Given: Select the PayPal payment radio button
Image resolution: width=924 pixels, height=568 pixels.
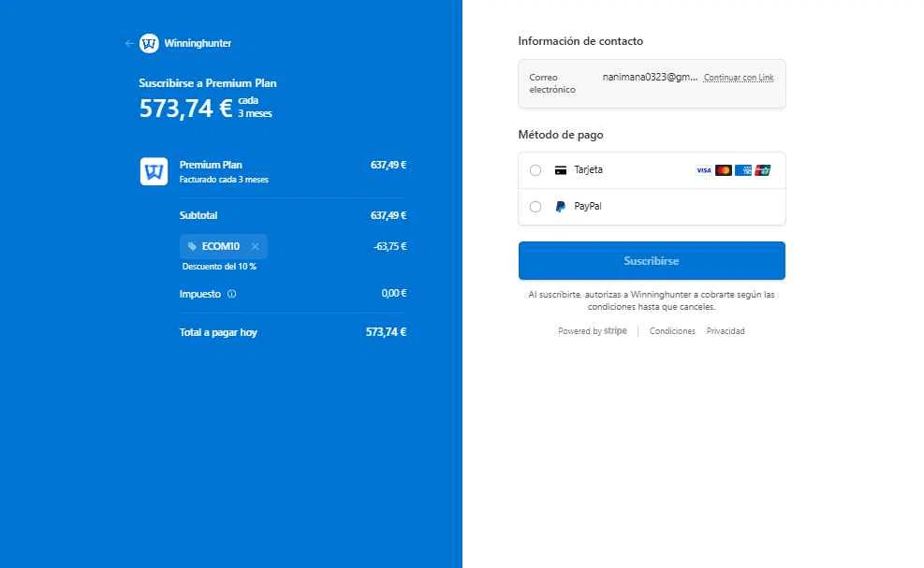Looking at the screenshot, I should (x=535, y=207).
